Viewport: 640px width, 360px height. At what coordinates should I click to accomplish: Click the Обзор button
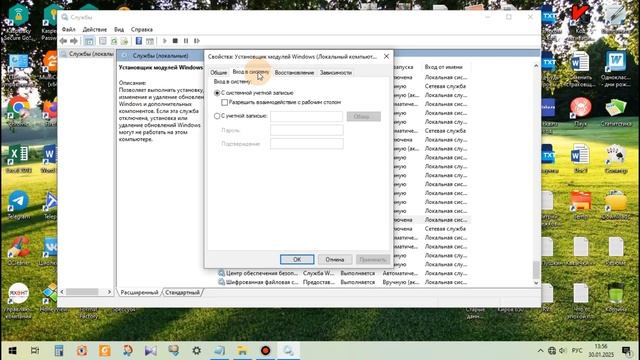(x=364, y=116)
